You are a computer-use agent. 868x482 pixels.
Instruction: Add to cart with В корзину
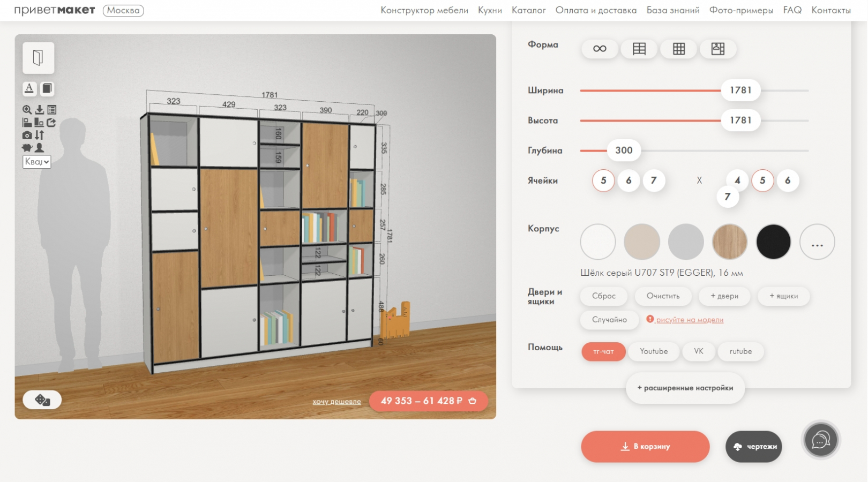(645, 447)
